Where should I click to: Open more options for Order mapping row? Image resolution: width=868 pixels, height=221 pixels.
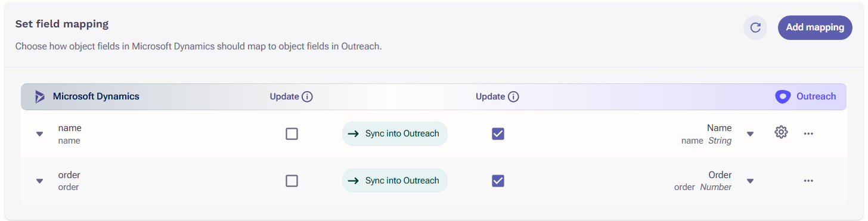808,180
